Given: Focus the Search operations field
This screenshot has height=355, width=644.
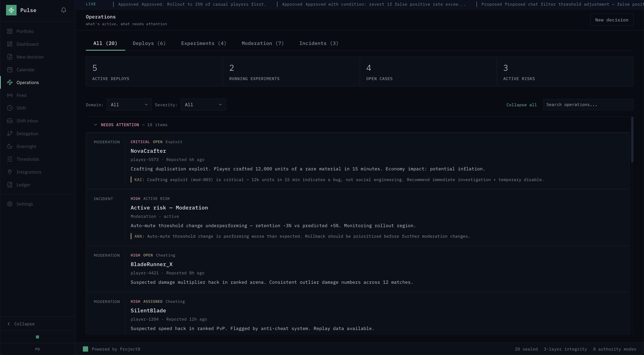Looking at the screenshot, I should (x=588, y=105).
